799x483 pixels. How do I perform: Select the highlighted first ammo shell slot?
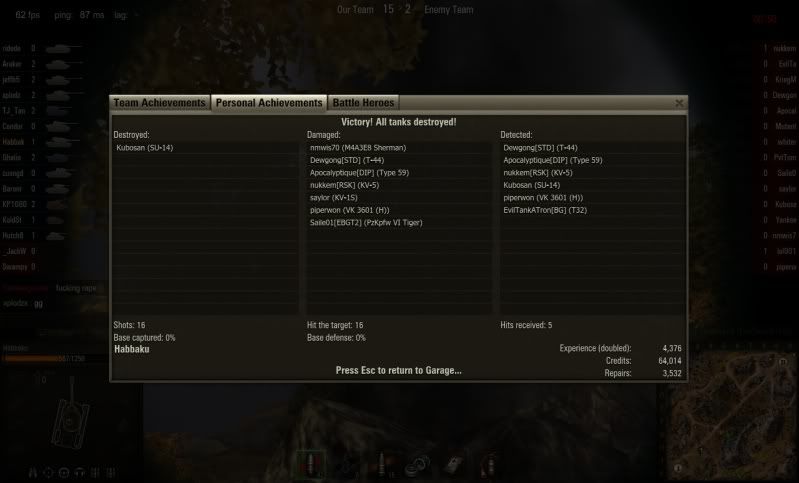[x=310, y=464]
